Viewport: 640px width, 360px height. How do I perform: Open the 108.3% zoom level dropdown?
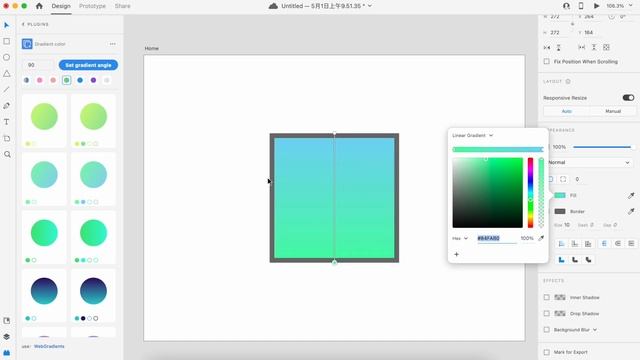tap(619, 6)
